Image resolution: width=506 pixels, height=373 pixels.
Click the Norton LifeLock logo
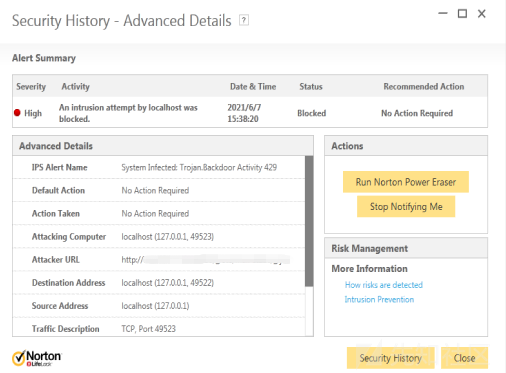coord(37,358)
